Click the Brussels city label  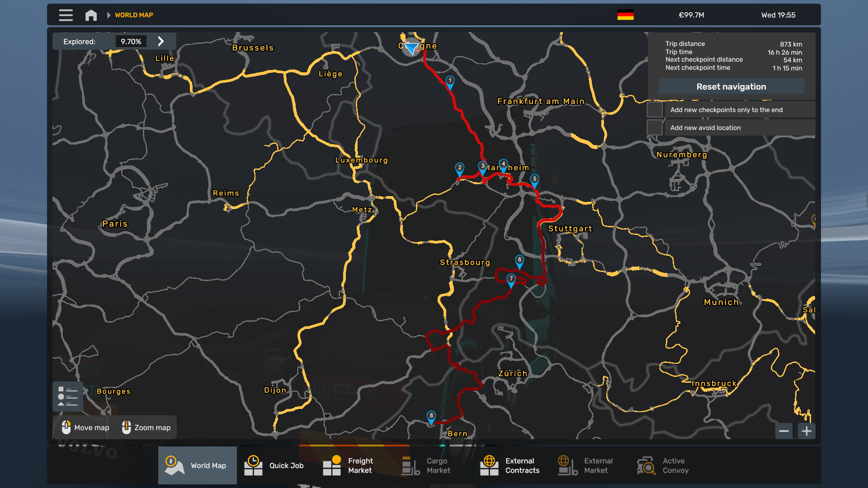click(253, 47)
